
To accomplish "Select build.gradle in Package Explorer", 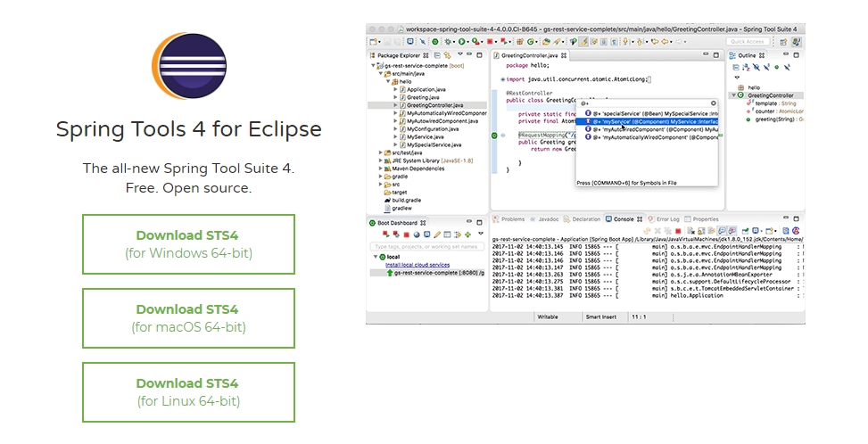I will point(402,201).
